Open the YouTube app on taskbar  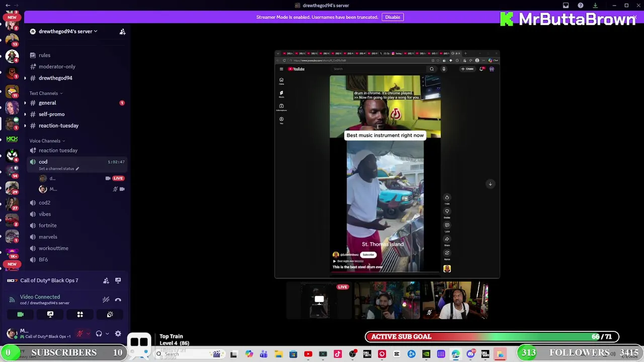point(308,354)
